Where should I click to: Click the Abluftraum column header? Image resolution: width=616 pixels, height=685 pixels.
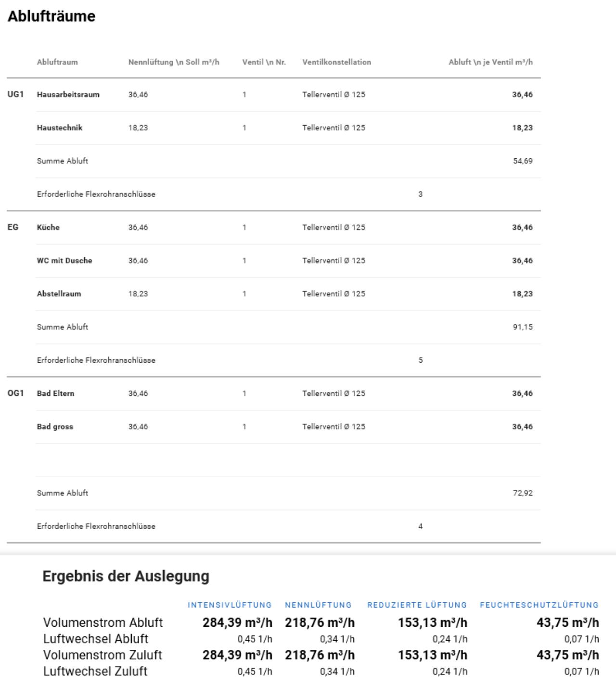57,62
